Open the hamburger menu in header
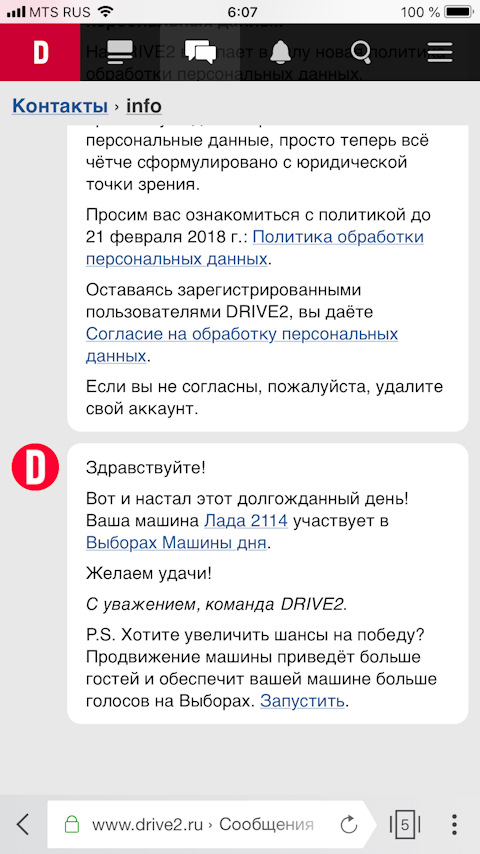480x854 pixels. (x=440, y=53)
